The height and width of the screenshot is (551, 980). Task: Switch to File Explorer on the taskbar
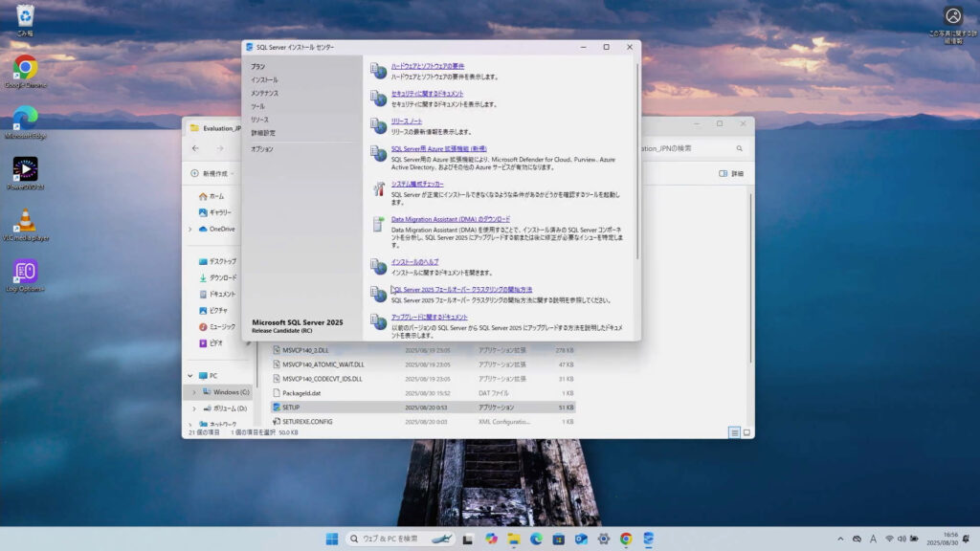pyautogui.click(x=514, y=539)
